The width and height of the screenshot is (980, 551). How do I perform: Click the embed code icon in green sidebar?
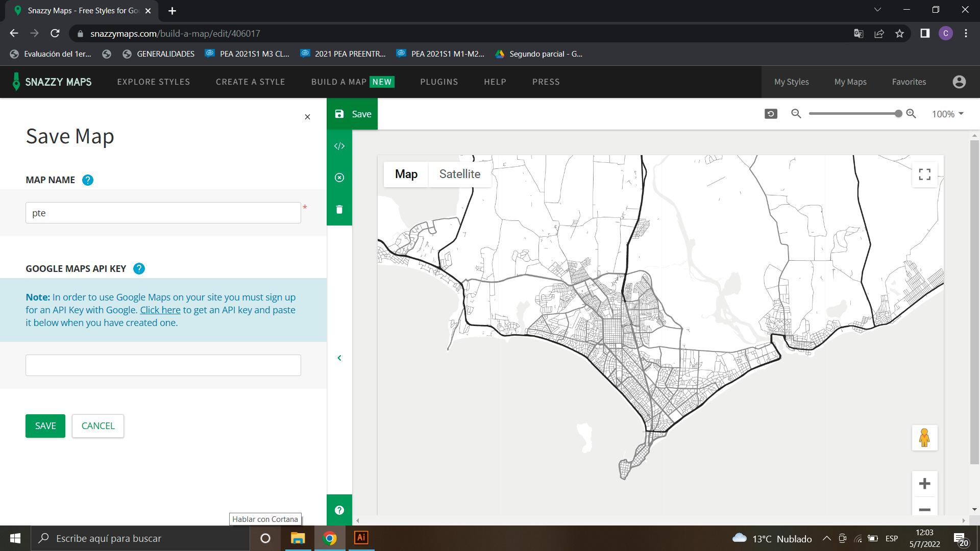pyautogui.click(x=339, y=146)
